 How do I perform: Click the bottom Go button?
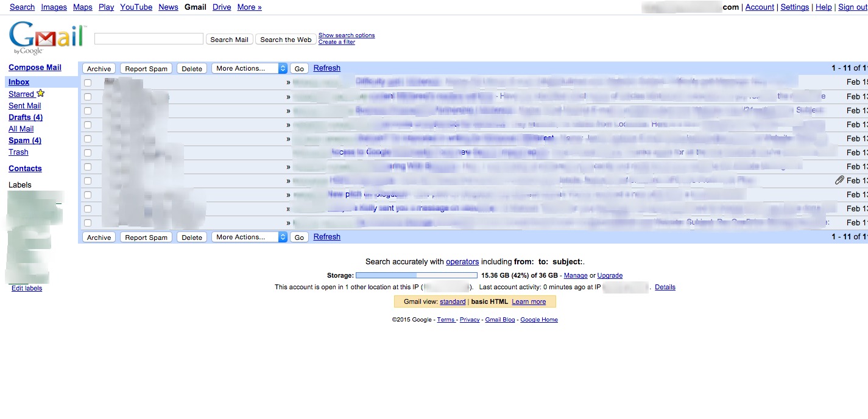coord(299,238)
